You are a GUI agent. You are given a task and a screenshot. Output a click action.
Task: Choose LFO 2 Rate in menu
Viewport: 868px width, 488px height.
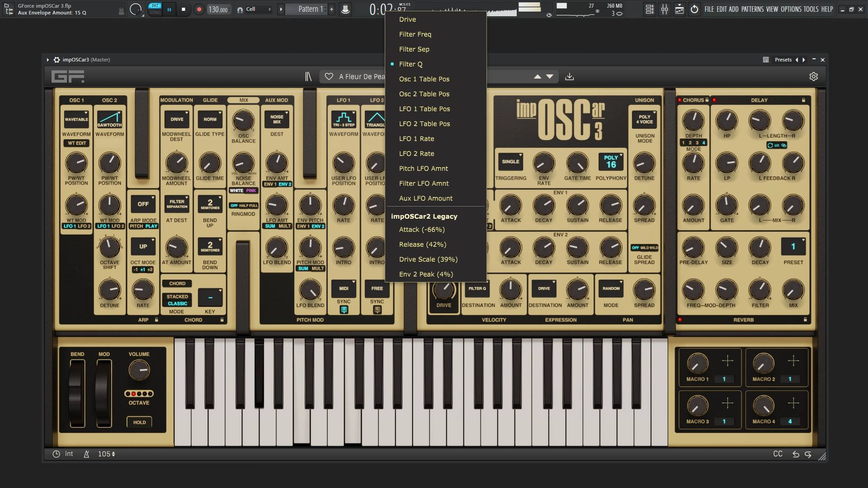pyautogui.click(x=436, y=154)
